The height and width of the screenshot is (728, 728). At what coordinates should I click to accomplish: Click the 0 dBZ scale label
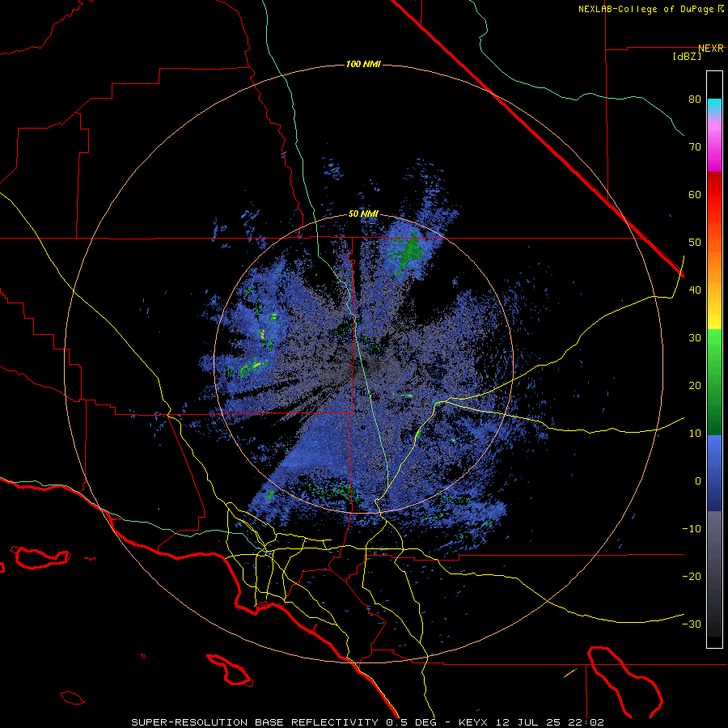698,481
